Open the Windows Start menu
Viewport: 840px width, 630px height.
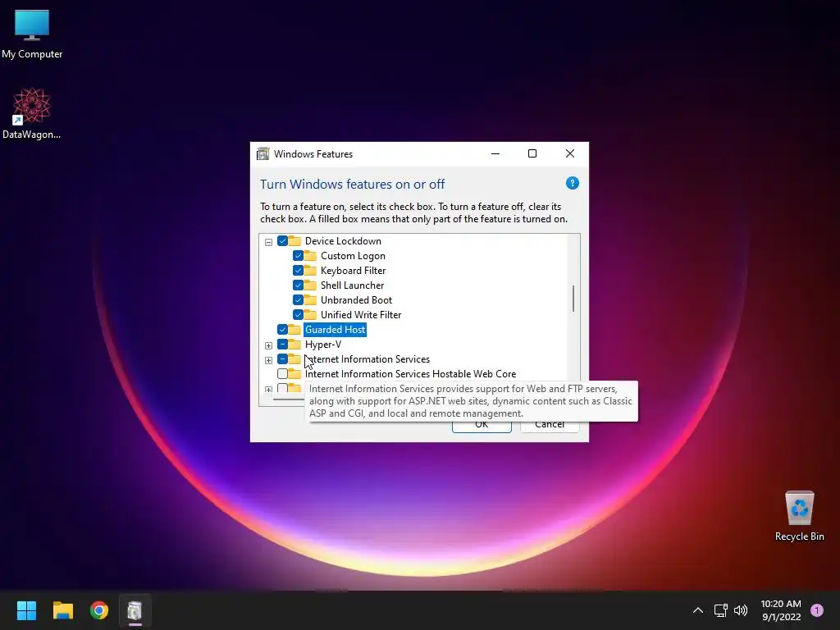[26, 610]
